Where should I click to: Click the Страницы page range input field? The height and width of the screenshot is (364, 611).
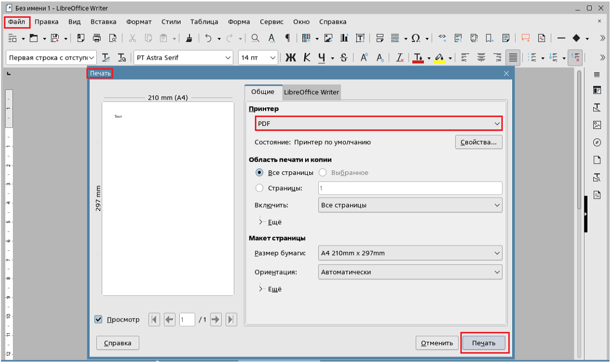click(410, 188)
